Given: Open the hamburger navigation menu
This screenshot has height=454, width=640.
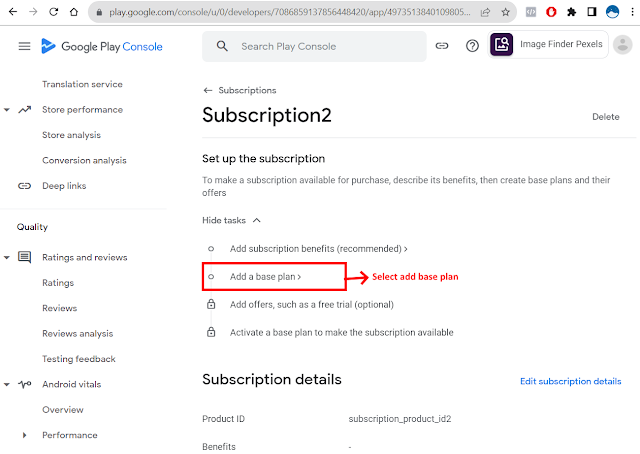Looking at the screenshot, I should coord(25,47).
